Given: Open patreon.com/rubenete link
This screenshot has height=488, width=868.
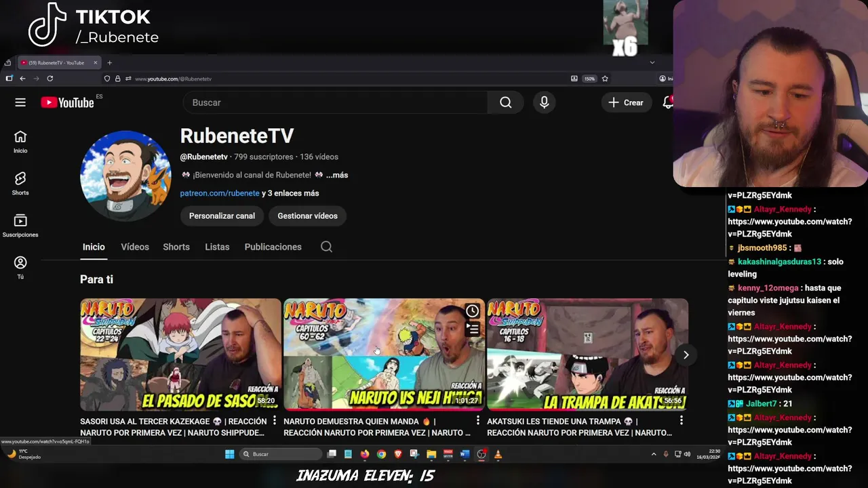Looking at the screenshot, I should [220, 193].
